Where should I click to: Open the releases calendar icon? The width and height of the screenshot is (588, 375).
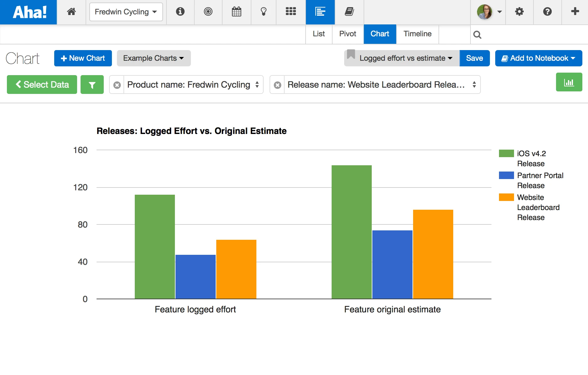237,12
